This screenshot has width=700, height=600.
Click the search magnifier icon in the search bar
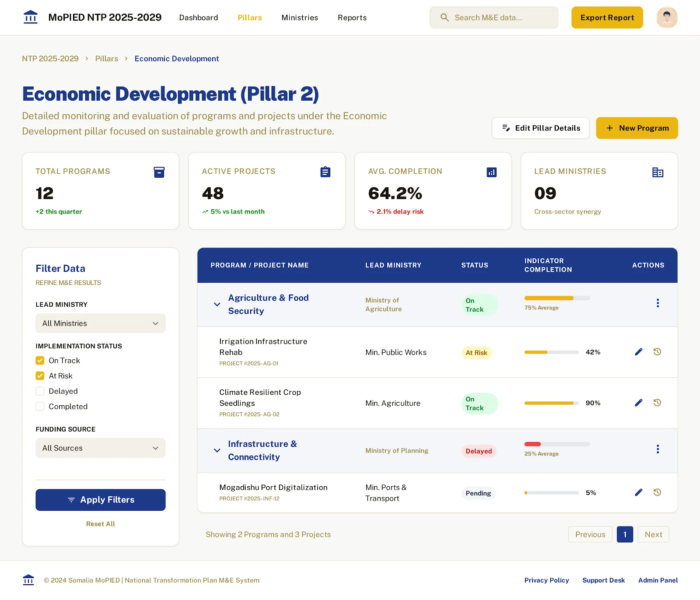coord(445,18)
